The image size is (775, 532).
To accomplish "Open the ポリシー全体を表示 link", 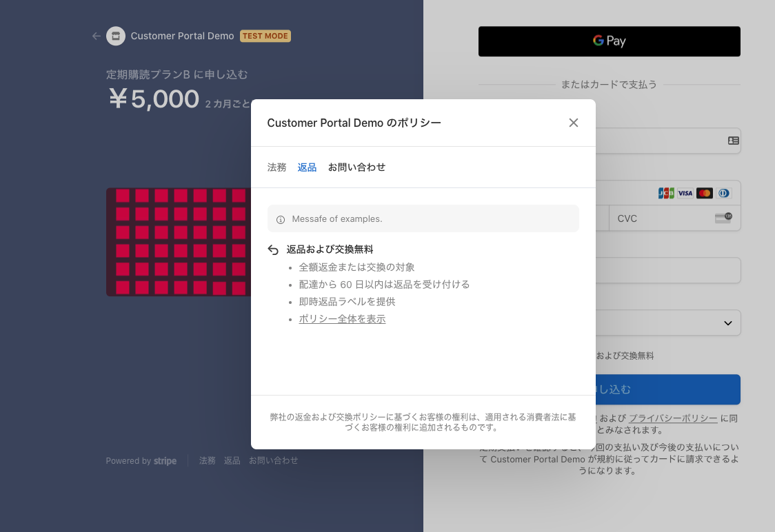I will (342, 319).
